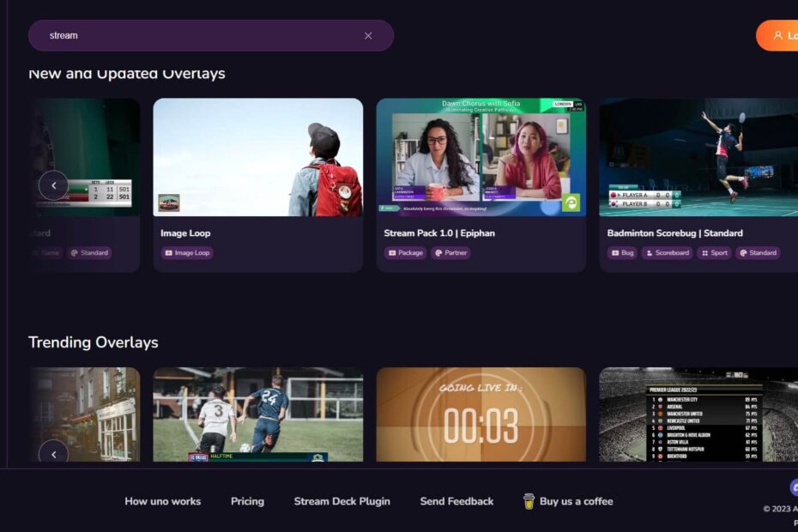This screenshot has height=532, width=798.
Task: Open the Stream Deck Plugin link
Action: [x=342, y=501]
